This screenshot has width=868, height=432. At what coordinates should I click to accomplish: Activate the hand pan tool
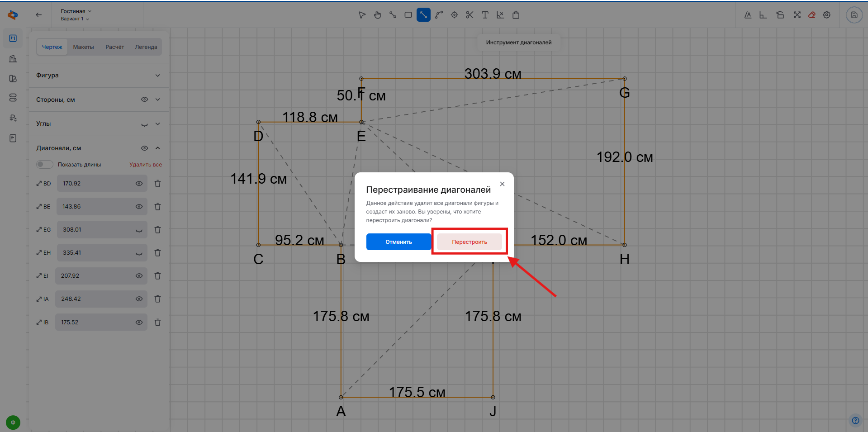(x=377, y=15)
